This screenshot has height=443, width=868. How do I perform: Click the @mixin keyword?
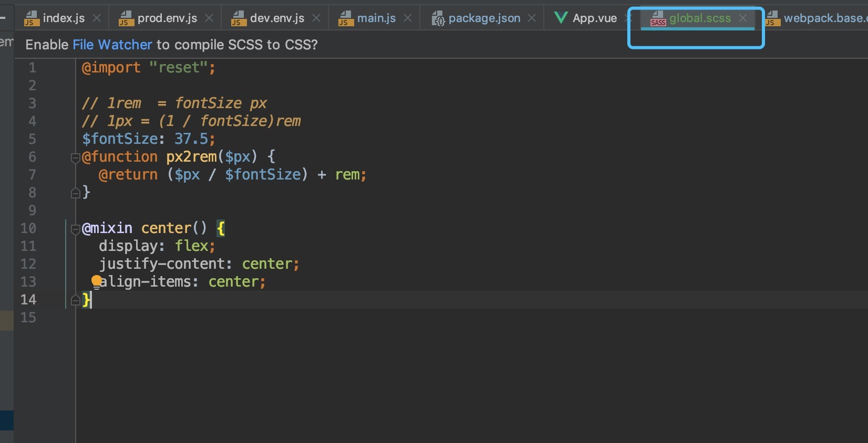pos(107,228)
